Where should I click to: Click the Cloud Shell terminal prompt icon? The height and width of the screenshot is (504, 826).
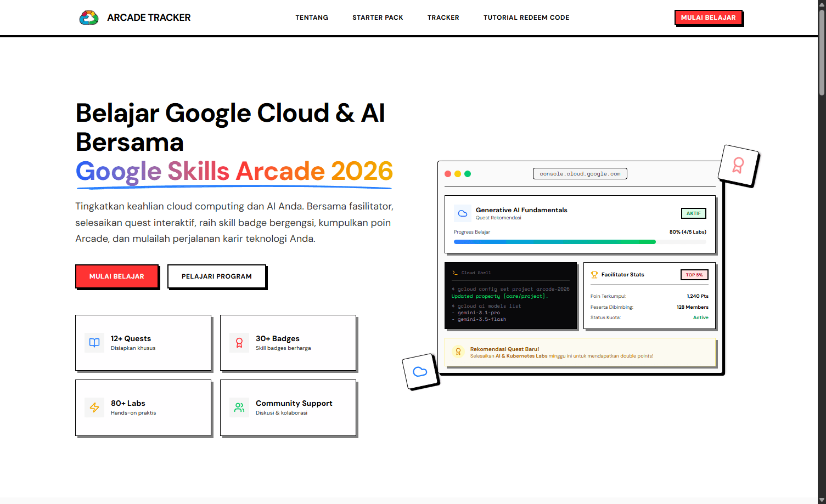[455, 273]
